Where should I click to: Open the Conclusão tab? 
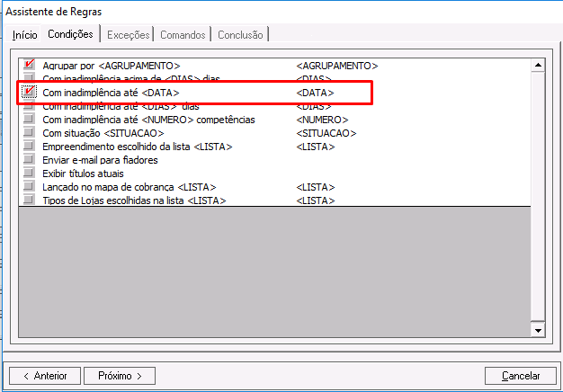240,35
